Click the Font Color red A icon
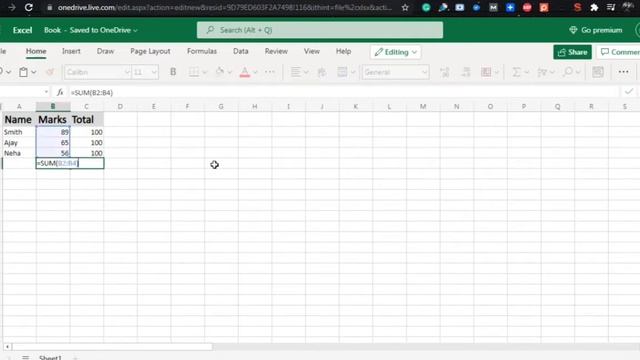This screenshot has width=640, height=360. 244,72
